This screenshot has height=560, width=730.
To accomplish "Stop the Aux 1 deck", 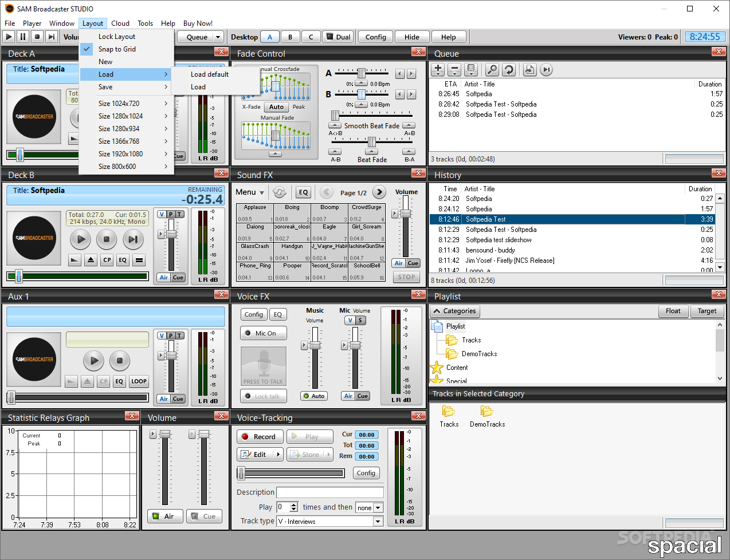I will tap(120, 361).
